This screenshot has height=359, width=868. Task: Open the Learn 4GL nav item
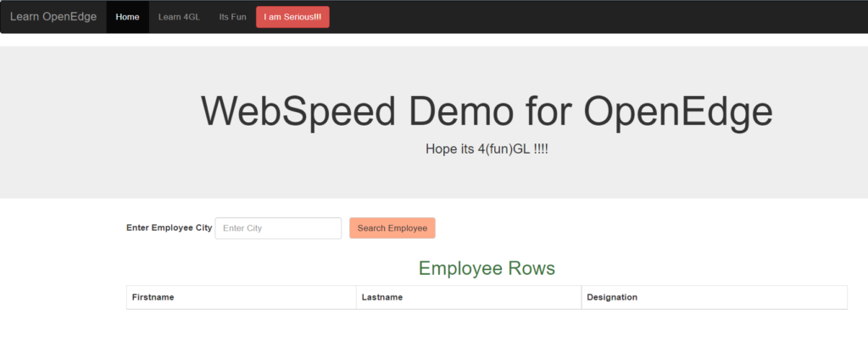(179, 17)
